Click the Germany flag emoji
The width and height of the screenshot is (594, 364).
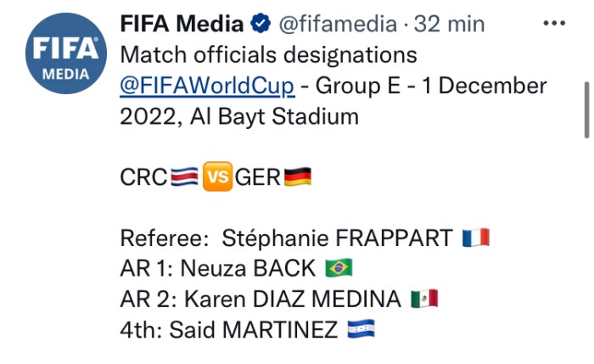[297, 176]
